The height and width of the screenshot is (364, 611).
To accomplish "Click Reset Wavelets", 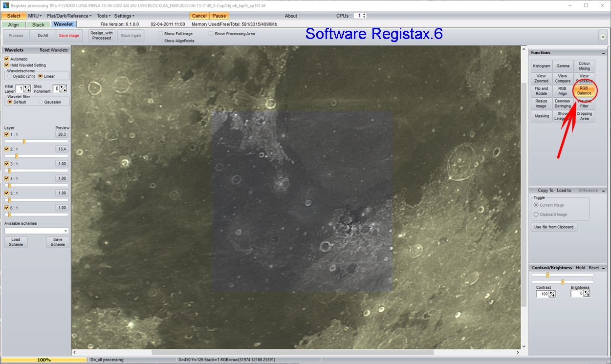I will [54, 50].
